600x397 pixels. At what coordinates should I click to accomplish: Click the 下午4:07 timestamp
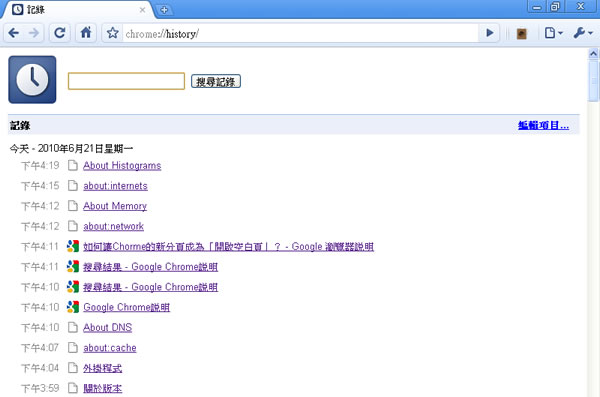coord(40,348)
